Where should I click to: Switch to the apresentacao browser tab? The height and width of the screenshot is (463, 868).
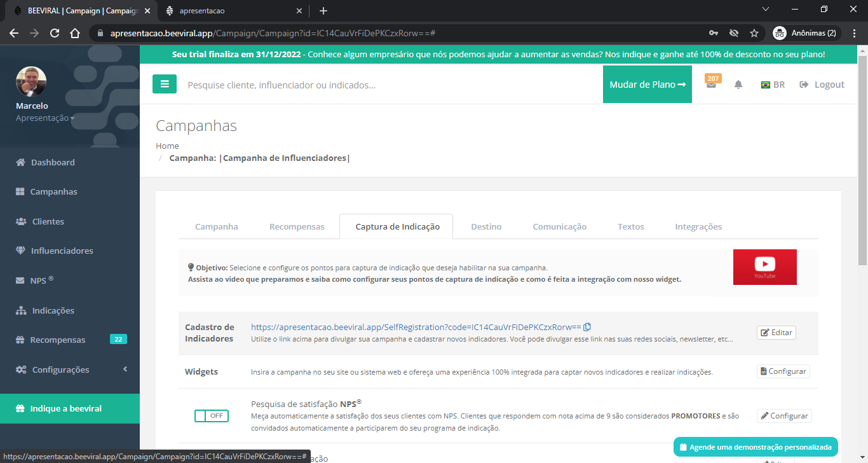tap(233, 11)
